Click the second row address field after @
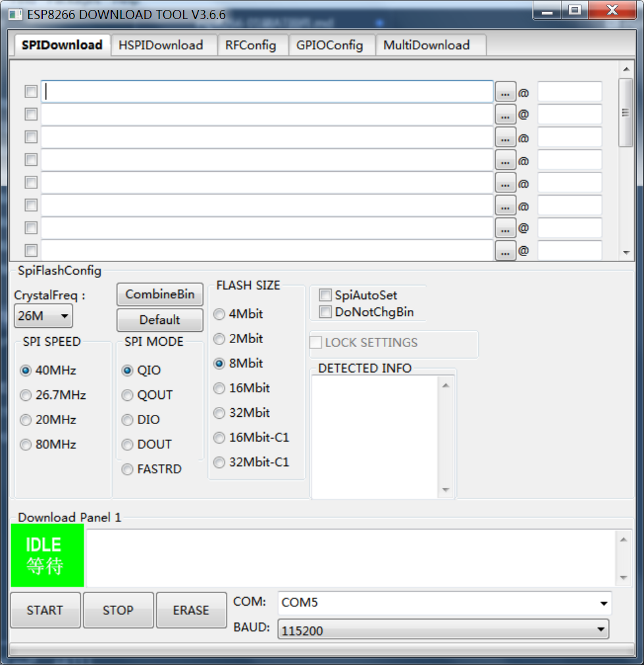 (x=570, y=115)
